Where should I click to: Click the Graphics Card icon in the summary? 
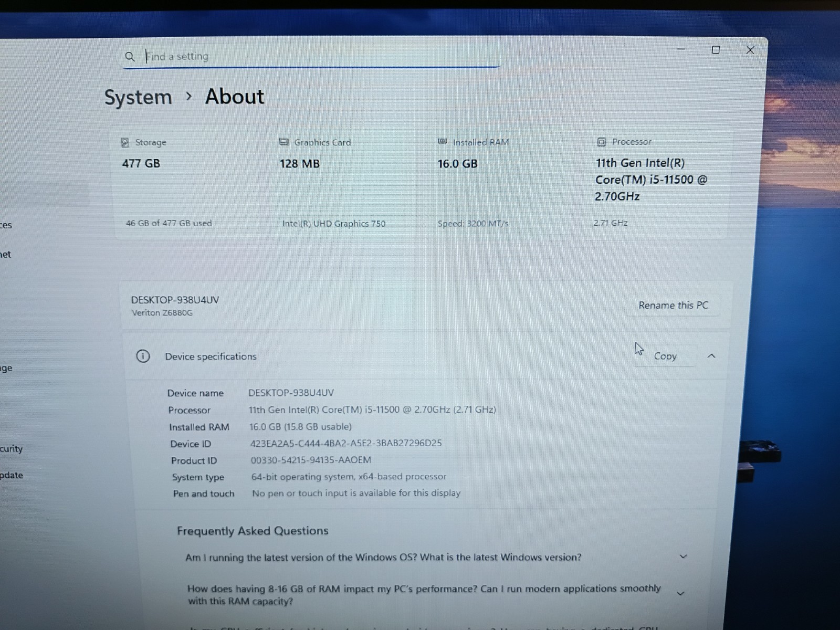(285, 142)
